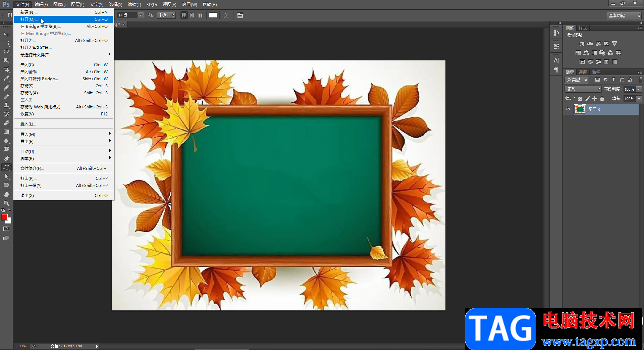The image size is (644, 350).
Task: Click the status bar zoom percentage field
Action: 21,346
